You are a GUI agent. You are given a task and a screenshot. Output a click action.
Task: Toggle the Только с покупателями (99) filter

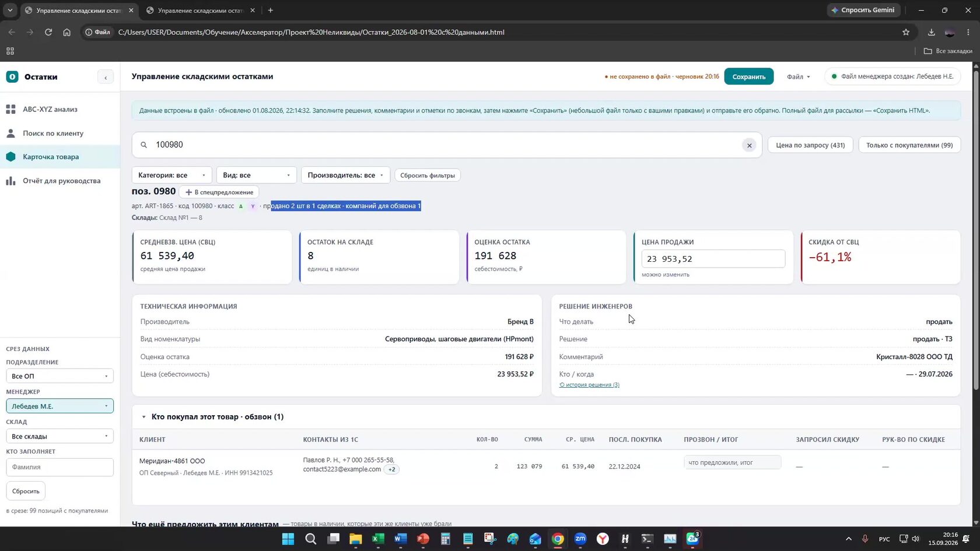[x=909, y=145]
